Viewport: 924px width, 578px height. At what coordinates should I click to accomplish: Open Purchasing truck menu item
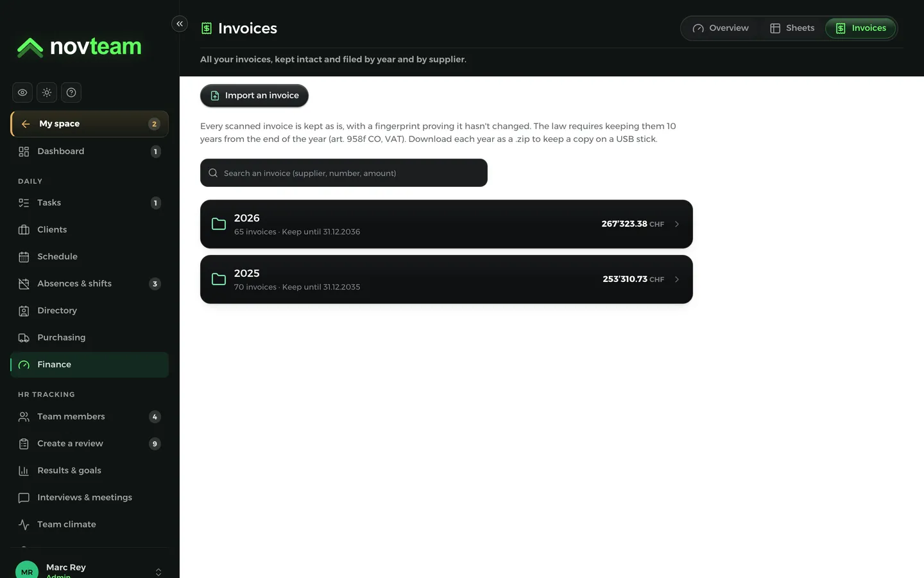(89, 338)
